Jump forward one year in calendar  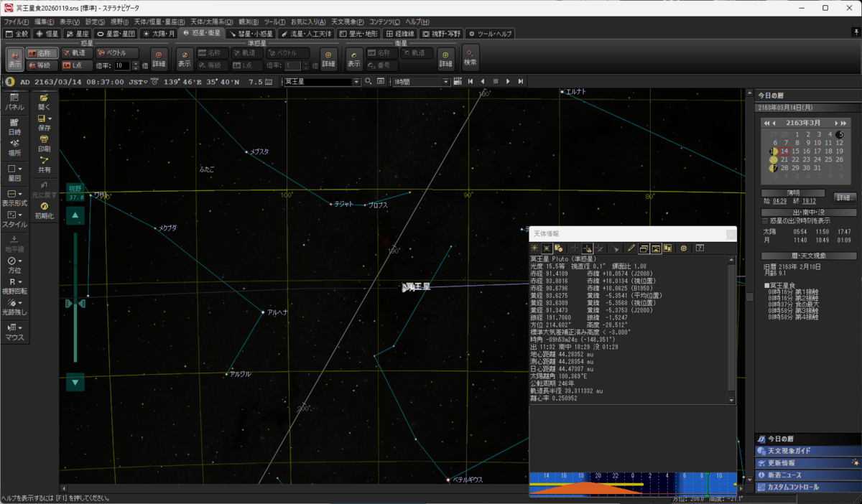pos(843,123)
